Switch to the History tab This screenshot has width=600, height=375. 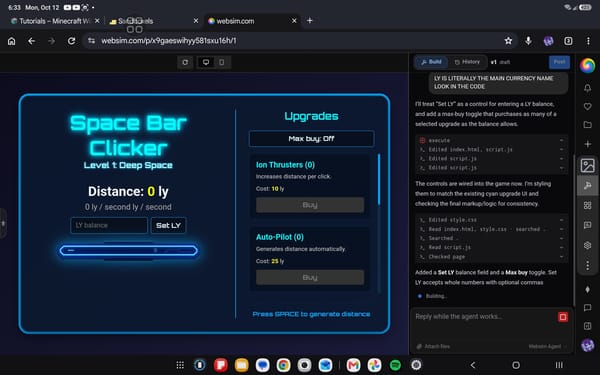click(x=467, y=62)
